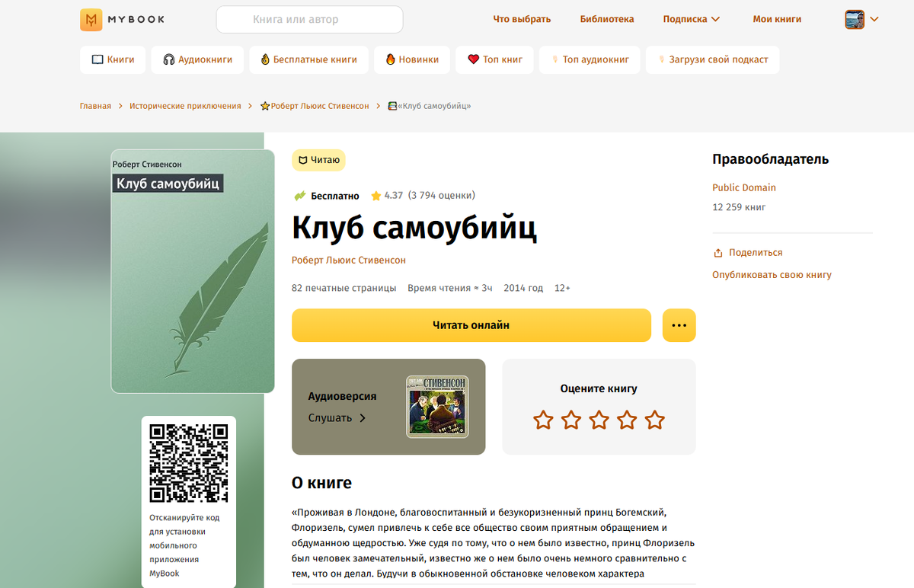Click the rating star icon near 4.37
The width and height of the screenshot is (914, 588).
point(376,196)
